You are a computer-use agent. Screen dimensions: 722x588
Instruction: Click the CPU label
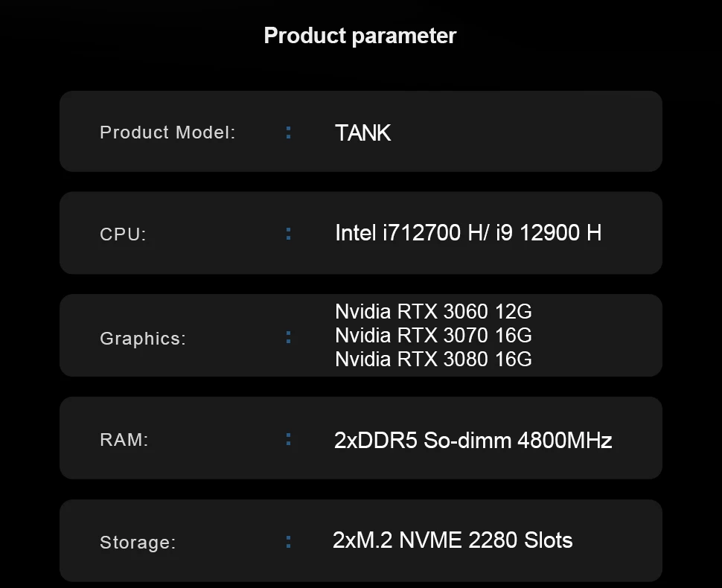pos(123,234)
